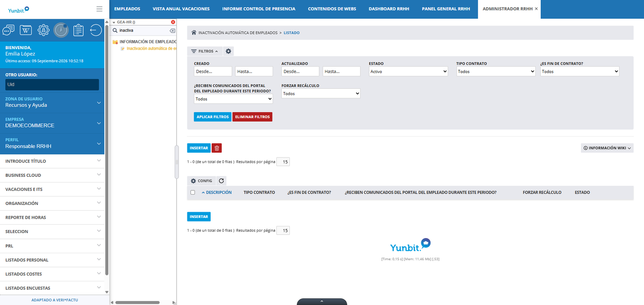Refresh the list with reload icon
This screenshot has width=644, height=305.
click(222, 181)
